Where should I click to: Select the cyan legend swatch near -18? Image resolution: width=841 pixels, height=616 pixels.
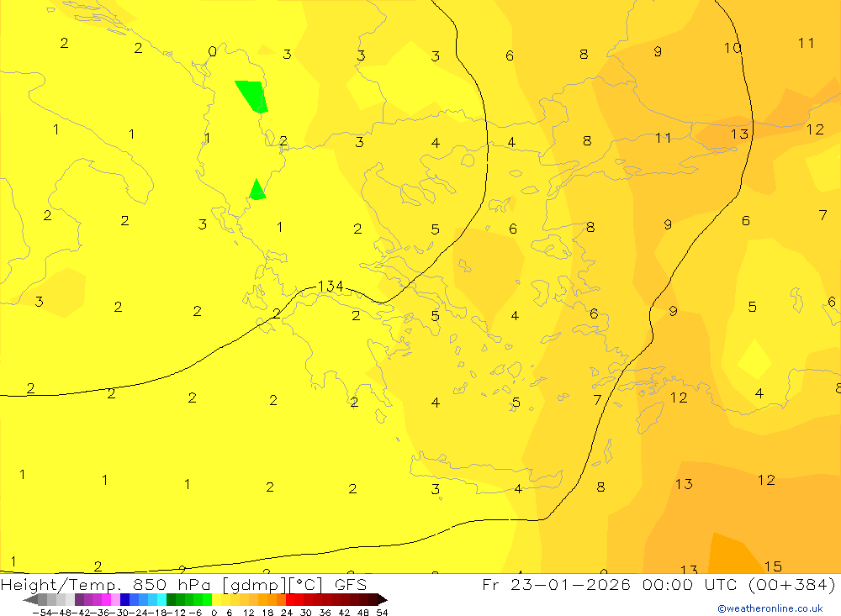(161, 599)
